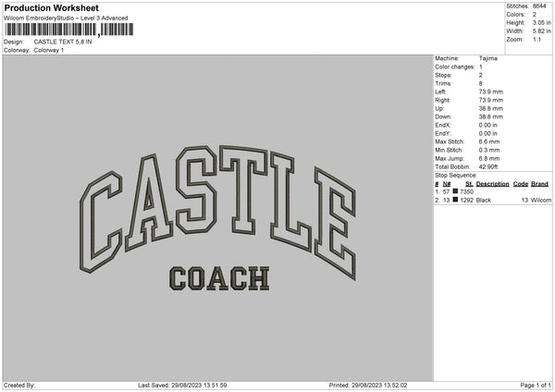Click the Colorway 1 label
This screenshot has width=555, height=392.
point(49,50)
